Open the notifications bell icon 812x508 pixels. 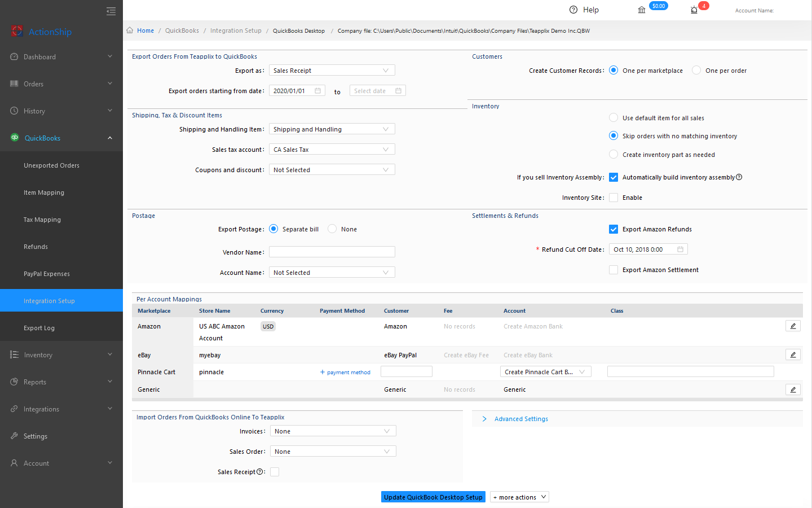coord(694,10)
